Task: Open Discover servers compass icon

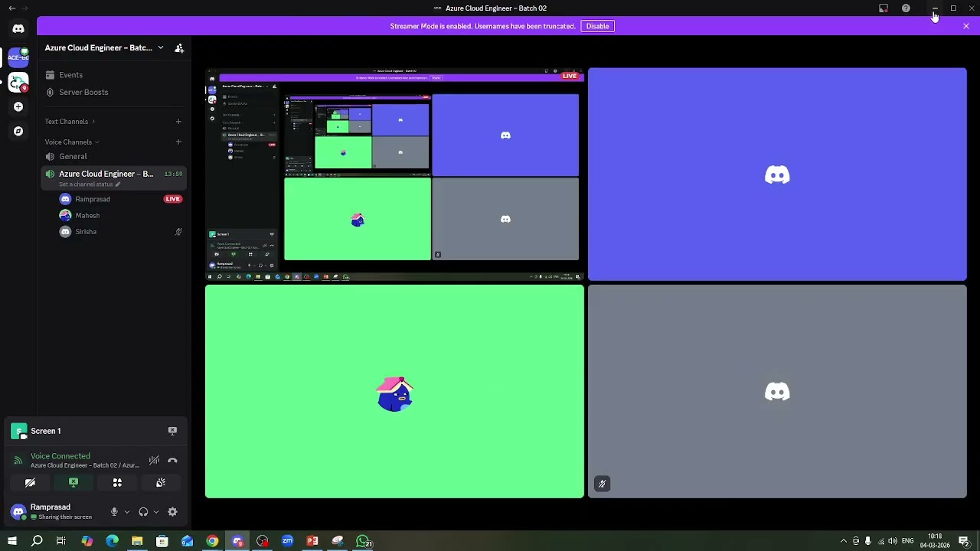Action: click(x=18, y=131)
